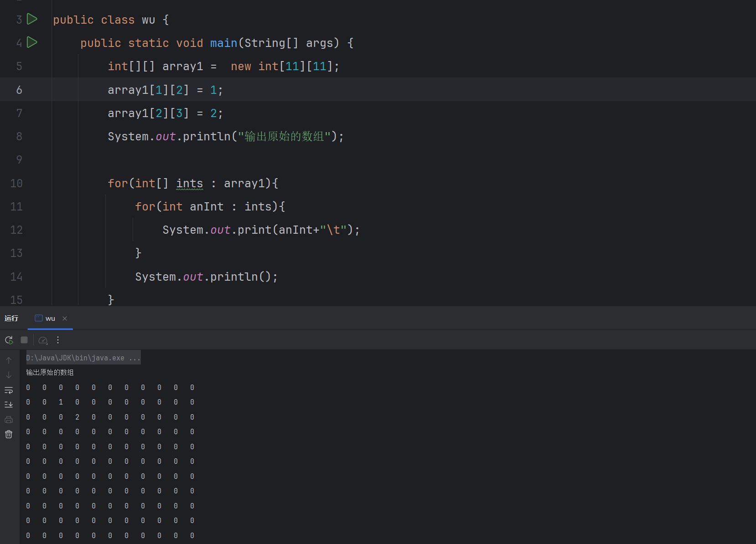Screen dimensions: 756x544
Task: Click the class name wu in code
Action: coord(149,20)
